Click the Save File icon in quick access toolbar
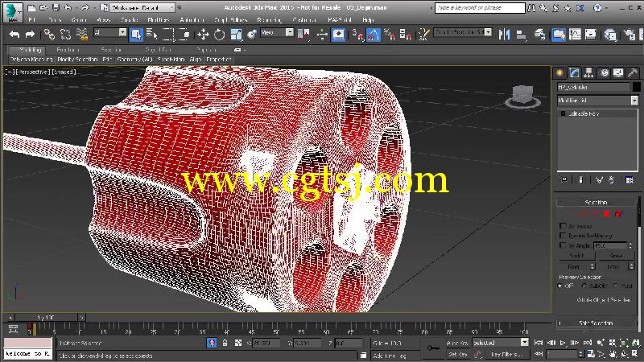The image size is (644, 362). pos(56,8)
